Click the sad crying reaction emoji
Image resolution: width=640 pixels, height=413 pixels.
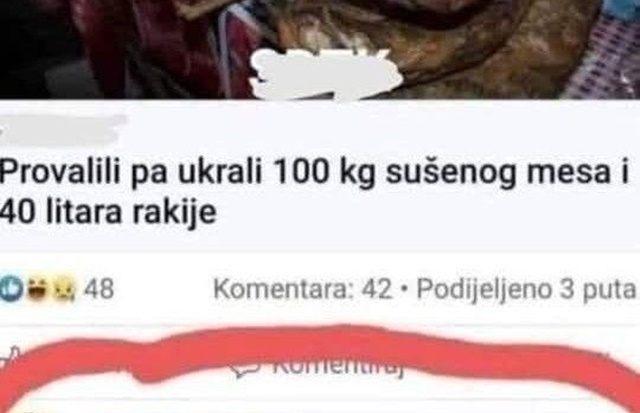coord(64,289)
